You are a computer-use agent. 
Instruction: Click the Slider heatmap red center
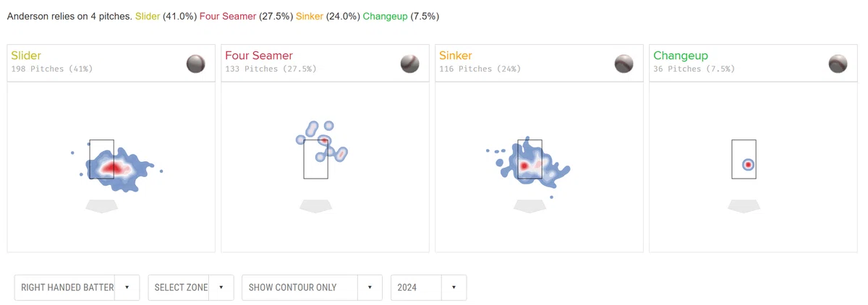pyautogui.click(x=111, y=168)
